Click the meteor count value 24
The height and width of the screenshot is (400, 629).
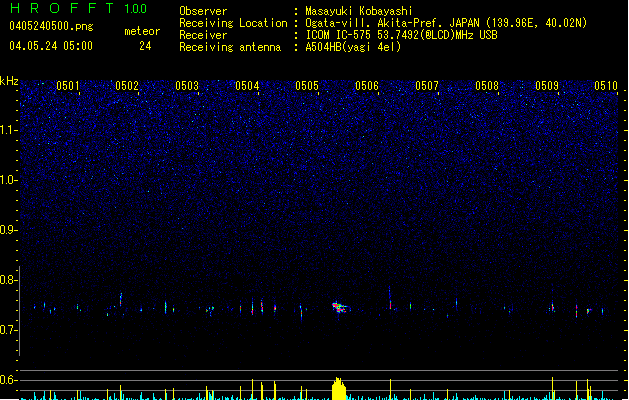click(x=145, y=46)
